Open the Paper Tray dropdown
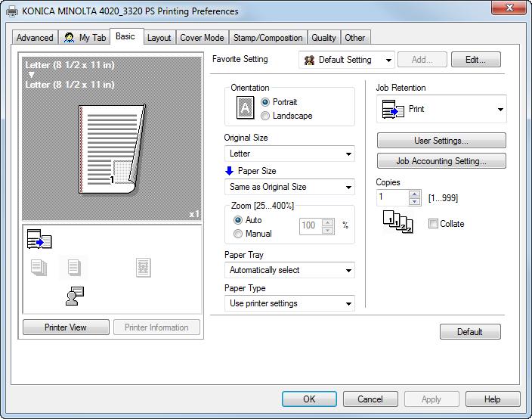The width and height of the screenshot is (532, 419). (x=289, y=270)
